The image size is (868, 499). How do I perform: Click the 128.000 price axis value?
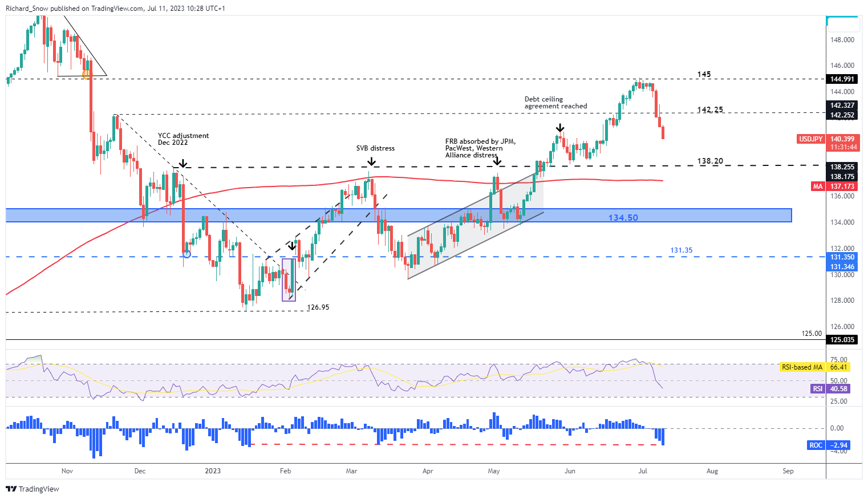(842, 301)
